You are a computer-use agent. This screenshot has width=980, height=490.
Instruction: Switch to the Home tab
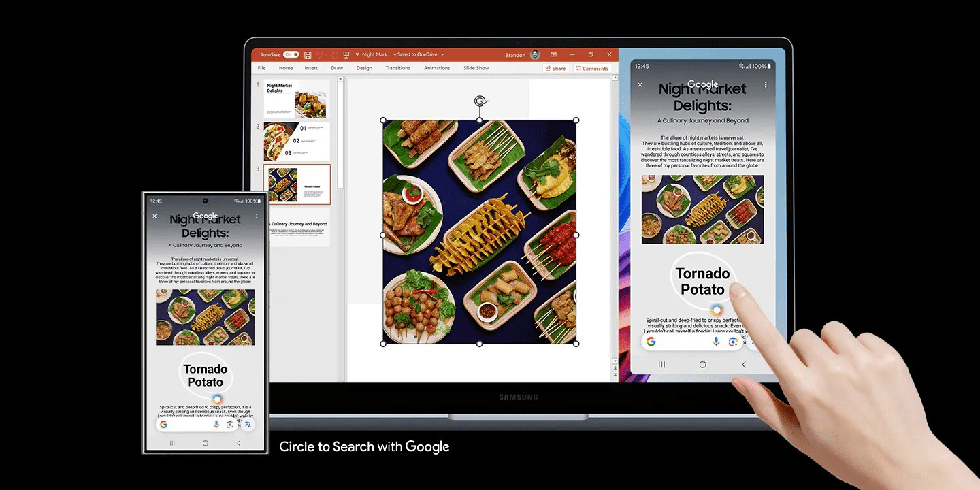286,68
